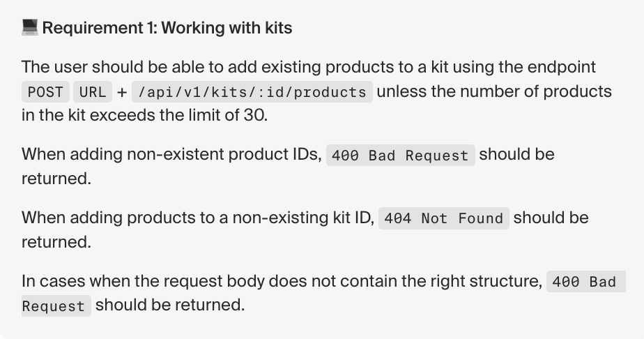This screenshot has height=339, width=644.
Task: Click the '404 Not Found' code chip
Action: coord(443,218)
